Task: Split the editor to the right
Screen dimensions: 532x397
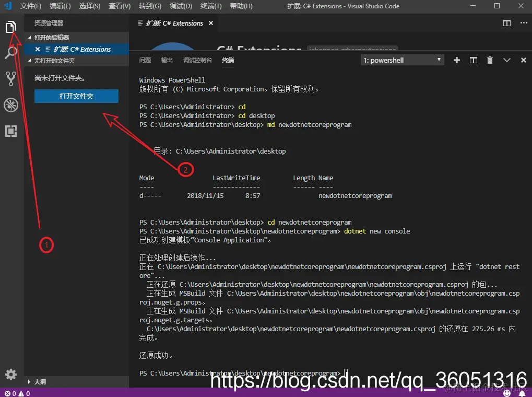Action: point(506,23)
